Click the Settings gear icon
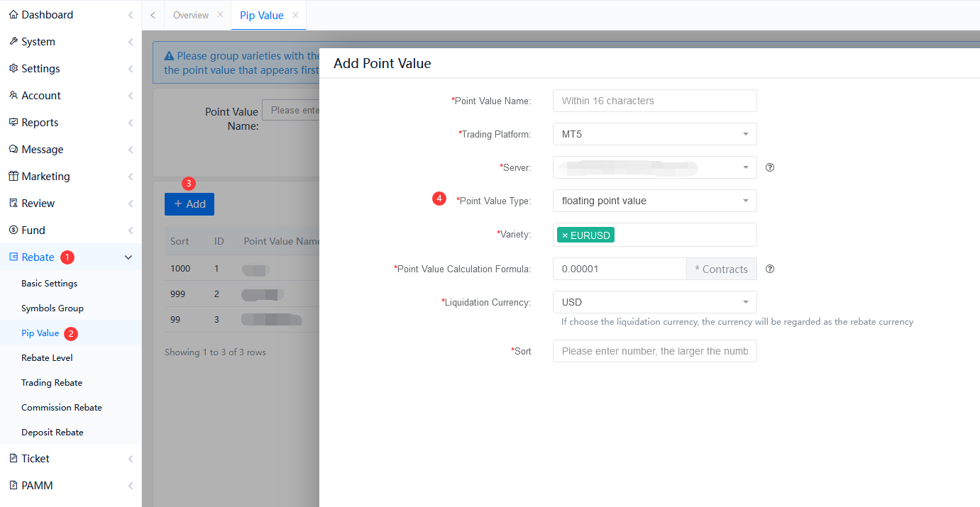Image resolution: width=980 pixels, height=507 pixels. 13,69
